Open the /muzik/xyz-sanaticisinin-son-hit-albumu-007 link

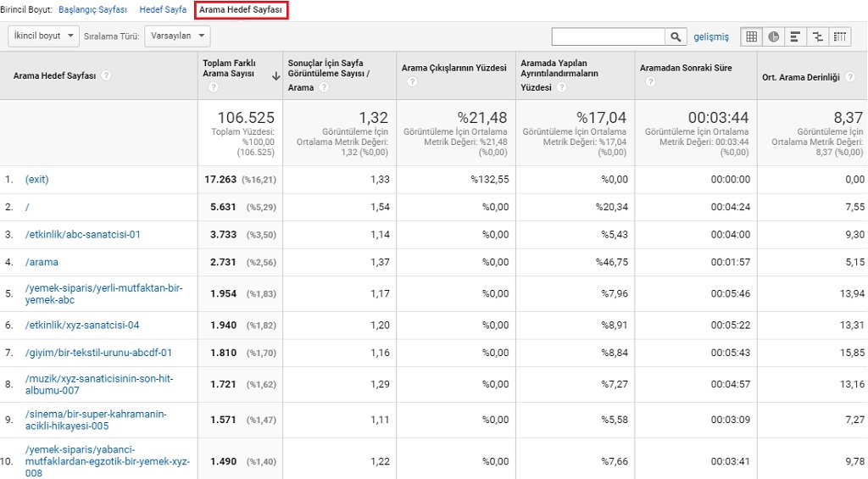99,384
